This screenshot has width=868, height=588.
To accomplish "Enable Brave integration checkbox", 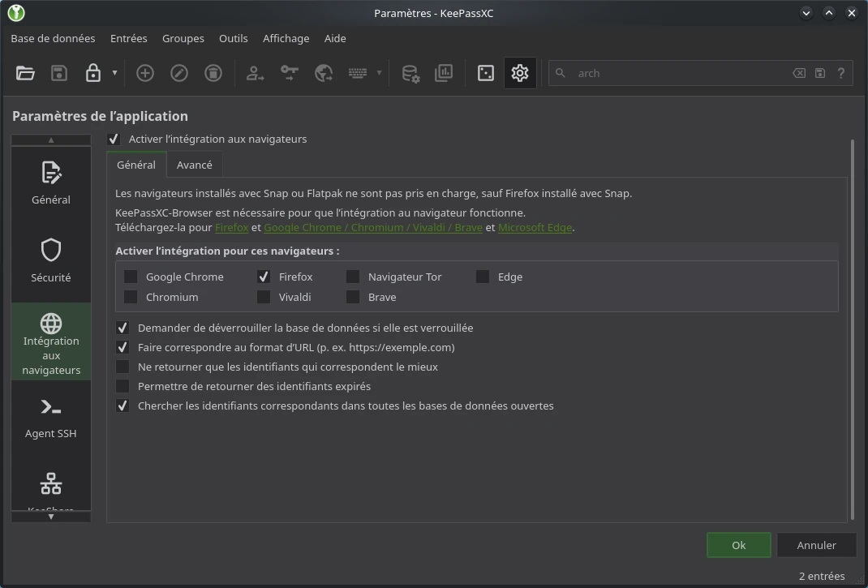I will coord(353,298).
